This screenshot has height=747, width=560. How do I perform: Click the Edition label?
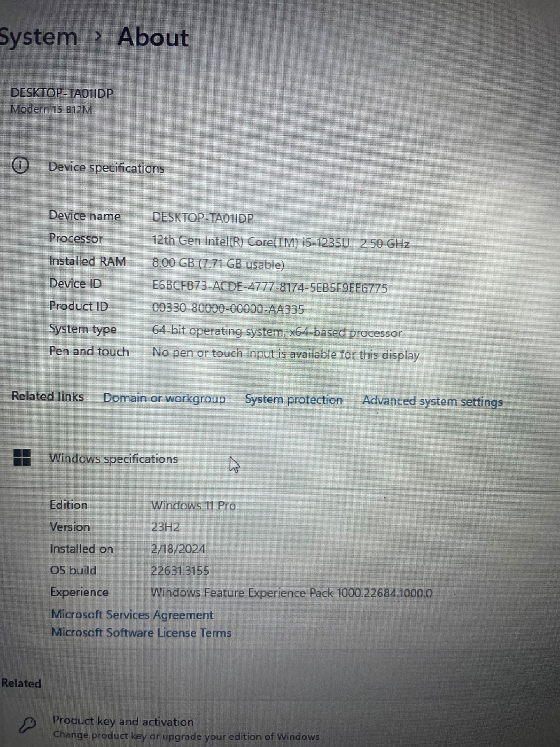(69, 505)
